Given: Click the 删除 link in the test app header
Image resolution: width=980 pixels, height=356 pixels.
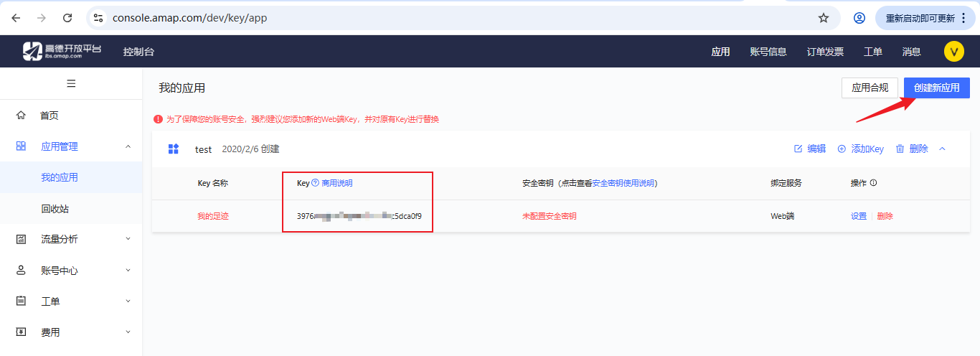Looking at the screenshot, I should [x=919, y=149].
